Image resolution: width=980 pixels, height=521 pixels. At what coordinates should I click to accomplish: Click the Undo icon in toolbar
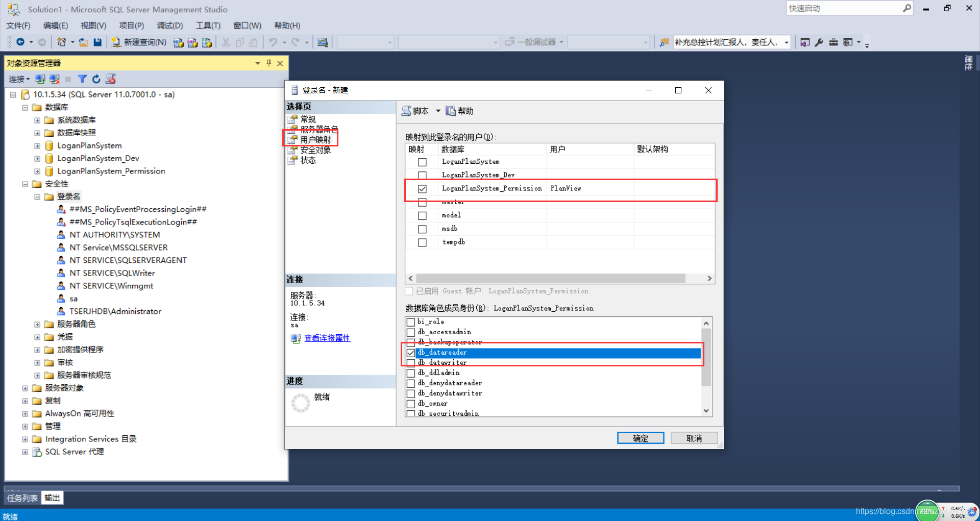point(273,42)
